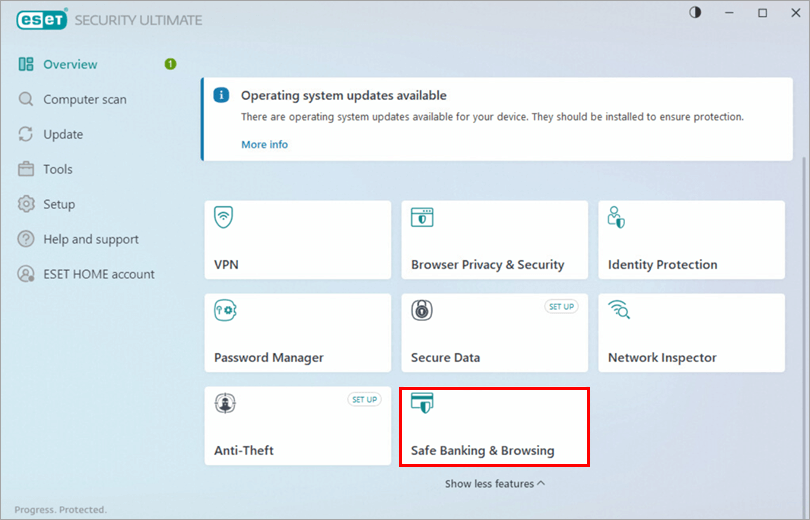This screenshot has width=810, height=520.
Task: Open ESET HOME account page
Action: tap(99, 274)
